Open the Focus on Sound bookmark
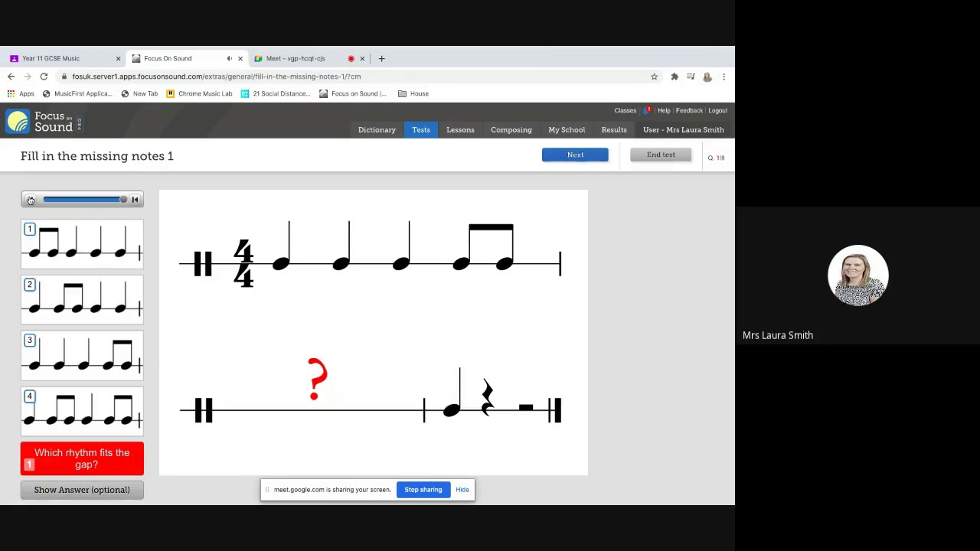This screenshot has width=980, height=551. point(353,93)
